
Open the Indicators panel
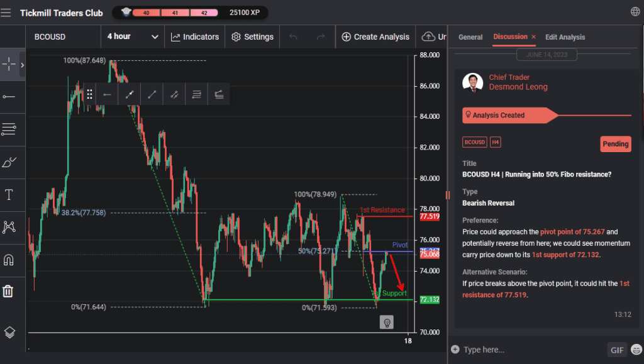[194, 36]
